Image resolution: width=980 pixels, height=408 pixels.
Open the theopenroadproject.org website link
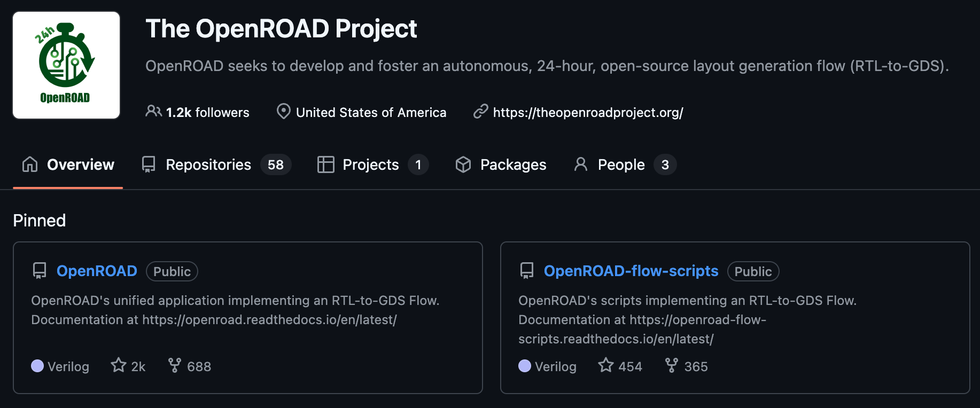pyautogui.click(x=588, y=113)
